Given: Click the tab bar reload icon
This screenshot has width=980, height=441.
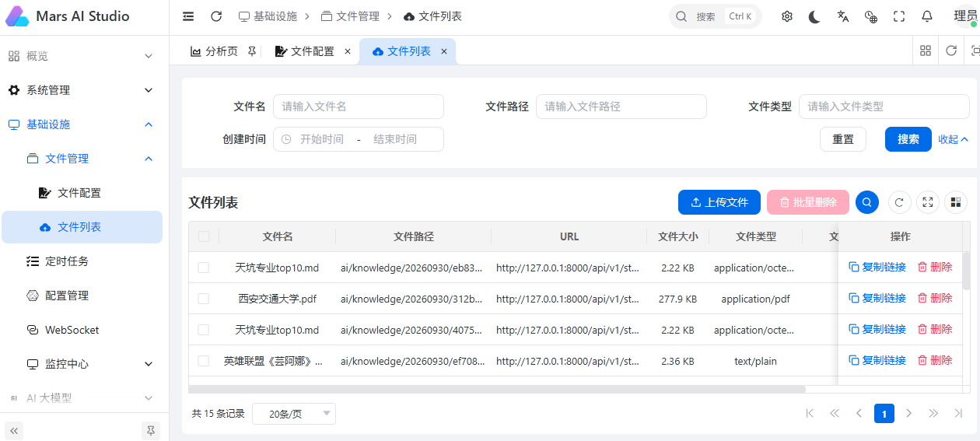Looking at the screenshot, I should [951, 51].
